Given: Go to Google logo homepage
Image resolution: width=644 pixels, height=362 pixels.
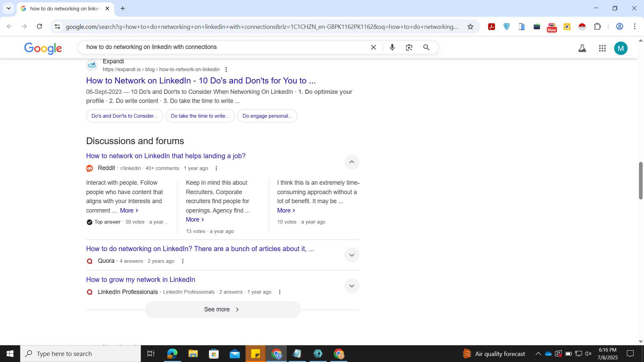Looking at the screenshot, I should point(43,48).
